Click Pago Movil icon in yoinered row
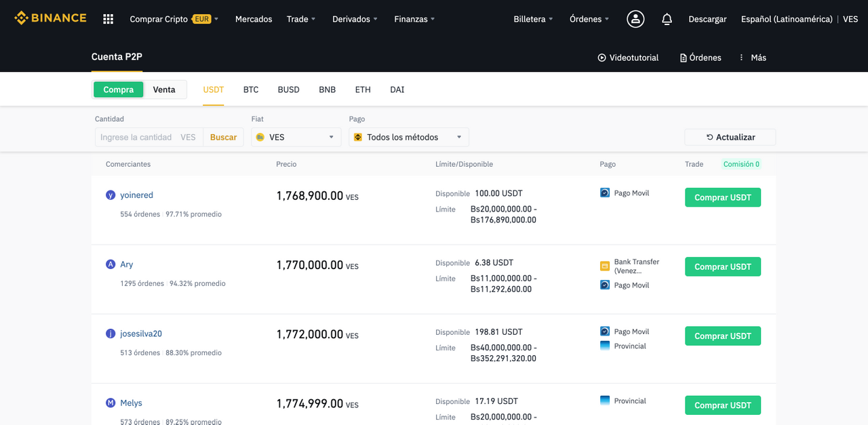 click(x=605, y=193)
